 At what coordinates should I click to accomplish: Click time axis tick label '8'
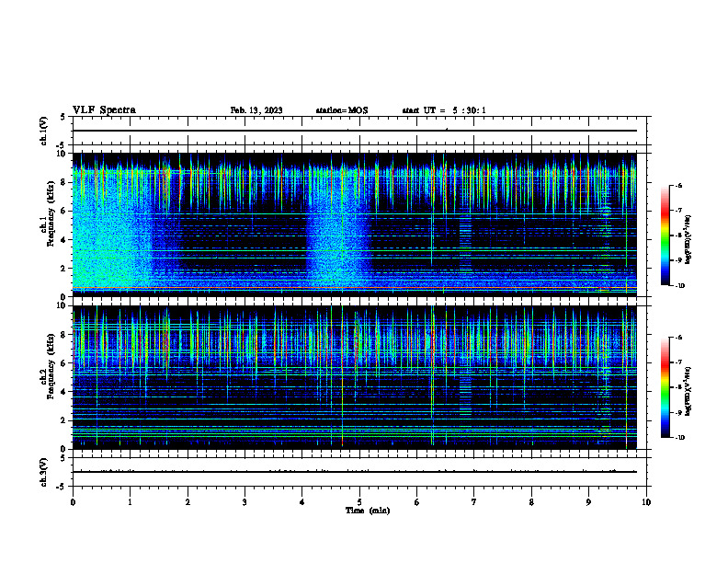pyautogui.click(x=531, y=502)
